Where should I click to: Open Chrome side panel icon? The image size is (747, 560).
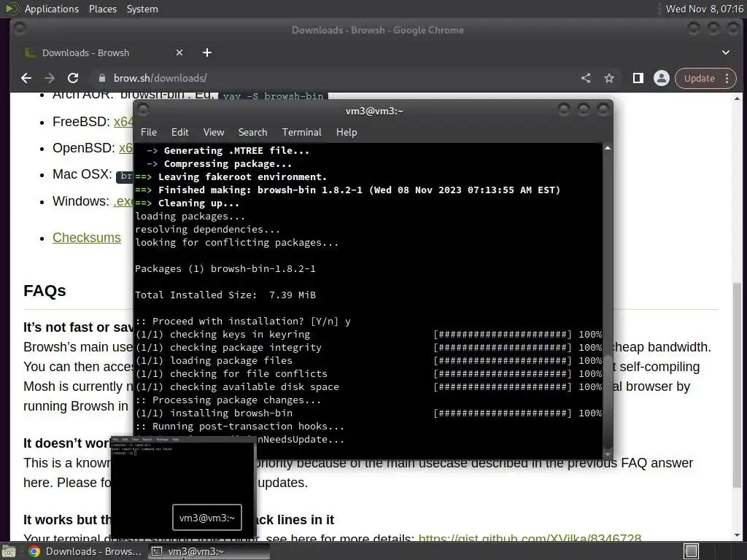click(x=638, y=78)
